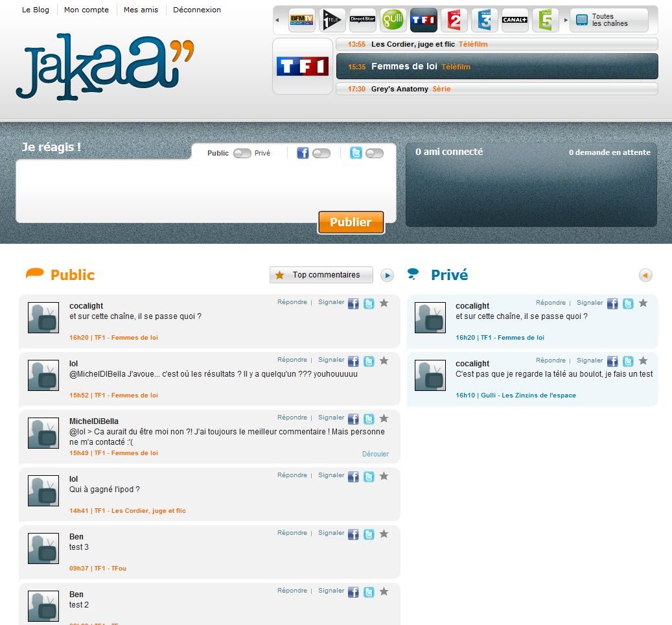This screenshot has height=625, width=672.
Task: Go to Mes amis page
Action: [x=141, y=10]
